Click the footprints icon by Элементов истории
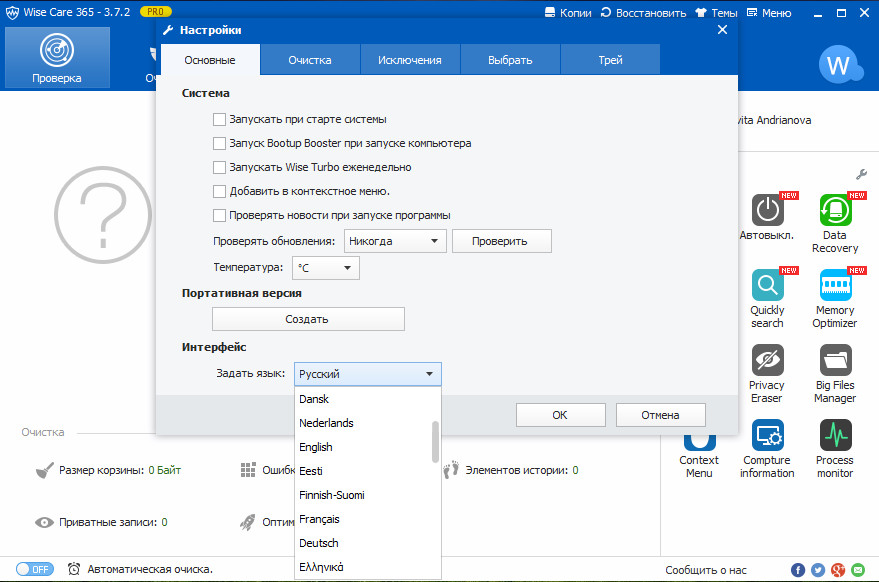 (x=451, y=470)
